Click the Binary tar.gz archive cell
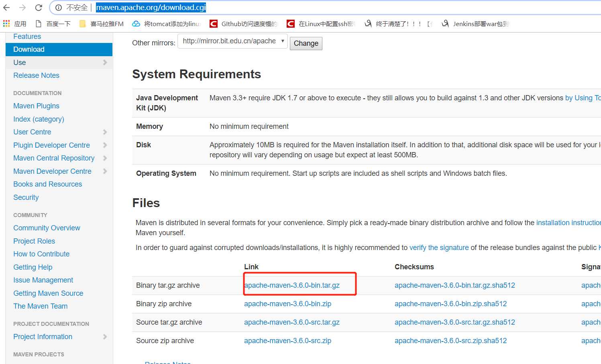Image resolution: width=601 pixels, height=364 pixels. click(168, 285)
